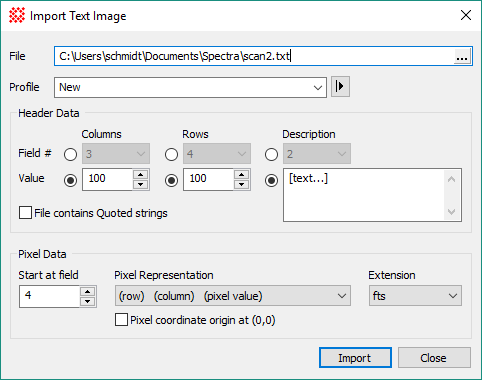Image resolution: width=482 pixels, height=380 pixels.
Task: Expand the Profile dropdown showing New
Action: pos(190,87)
